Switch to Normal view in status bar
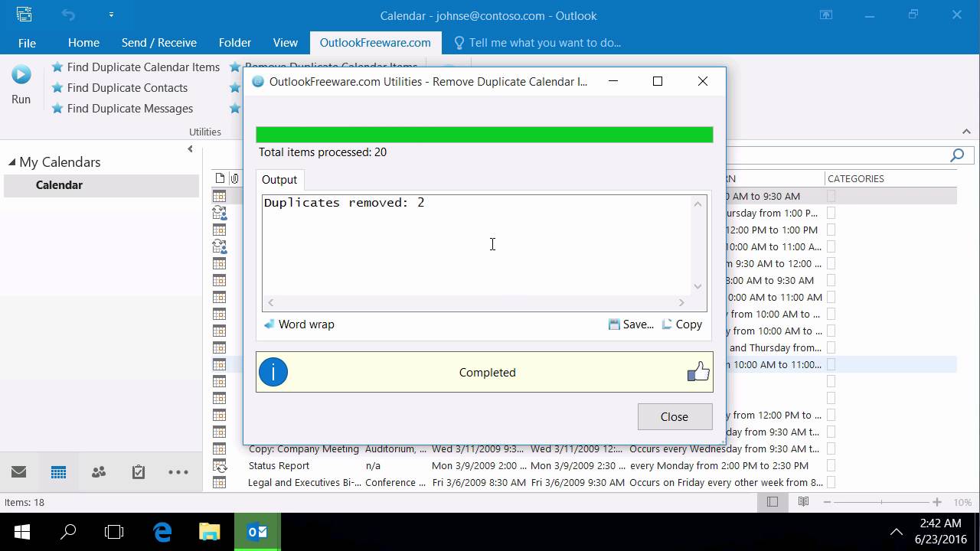 [x=773, y=502]
